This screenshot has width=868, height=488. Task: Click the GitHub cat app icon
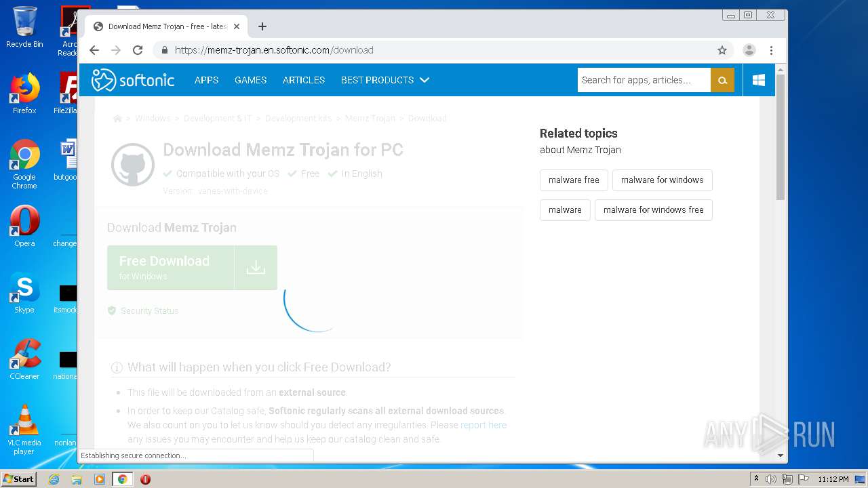point(133,165)
